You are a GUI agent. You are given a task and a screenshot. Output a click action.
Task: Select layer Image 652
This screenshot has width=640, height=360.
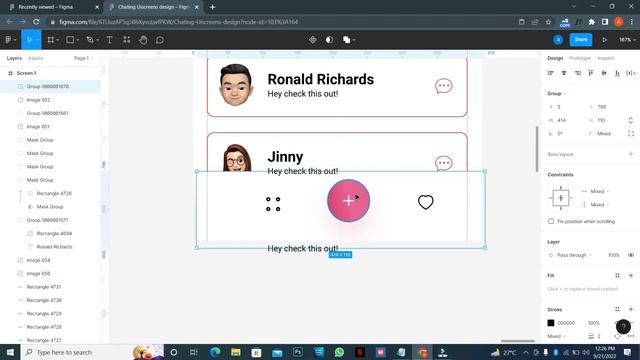38,100
